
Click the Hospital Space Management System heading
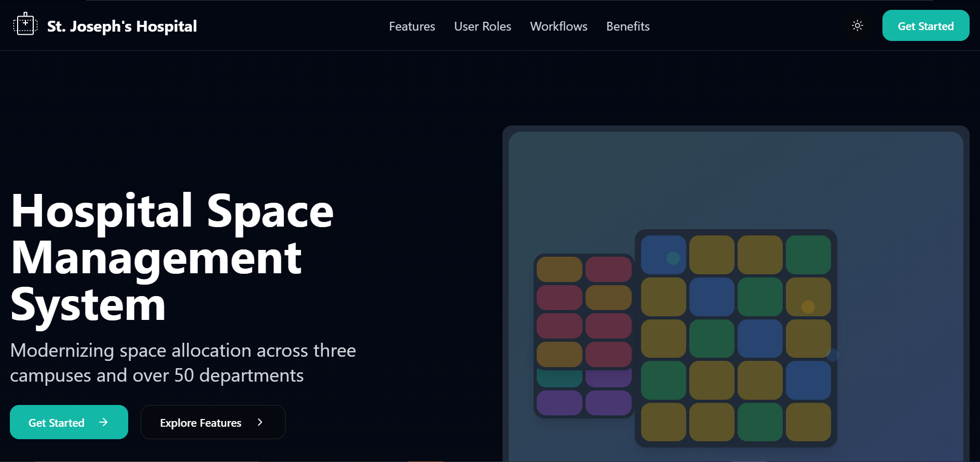point(171,258)
